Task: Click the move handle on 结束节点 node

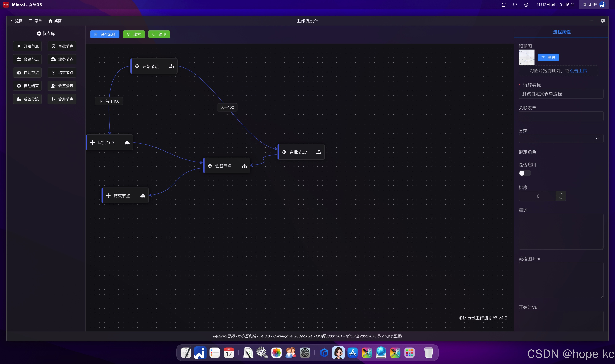Action: click(x=108, y=196)
